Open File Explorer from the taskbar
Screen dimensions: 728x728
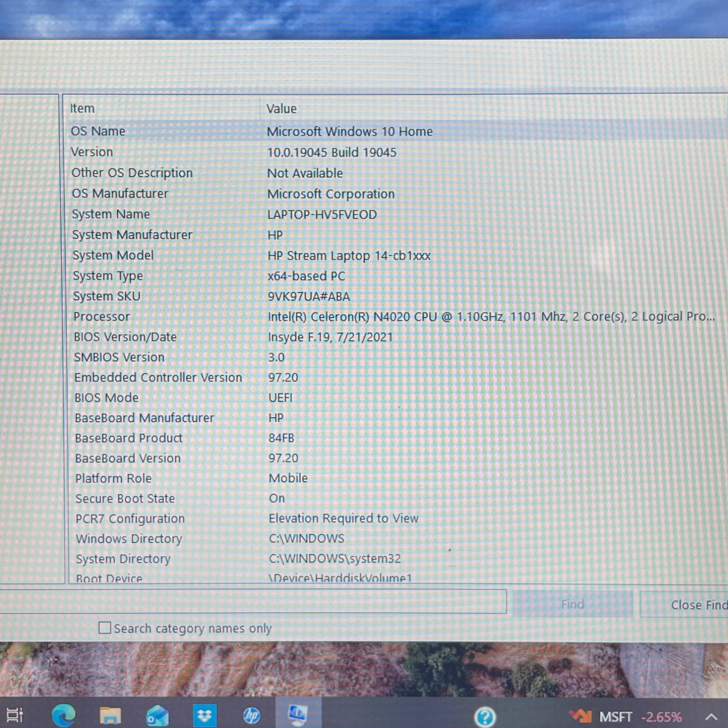(110, 715)
